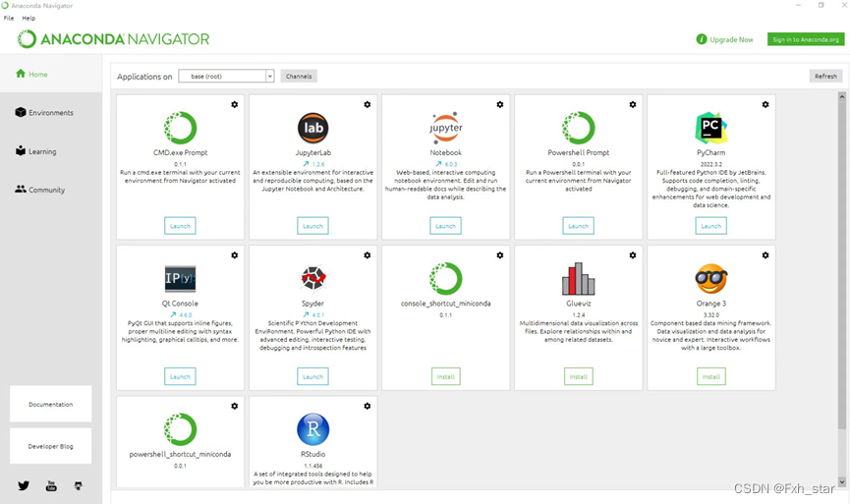The width and height of the screenshot is (850, 504).
Task: Open the GitHub link icon
Action: (79, 485)
